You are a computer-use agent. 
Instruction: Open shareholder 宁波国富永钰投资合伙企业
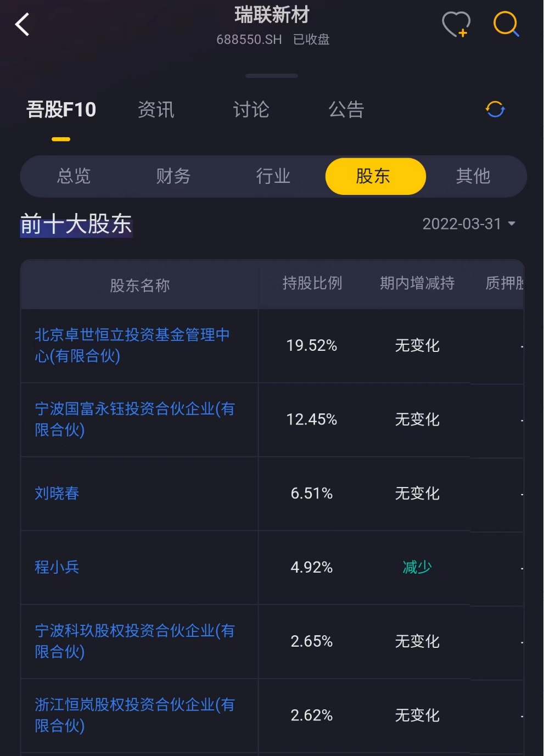pos(134,419)
